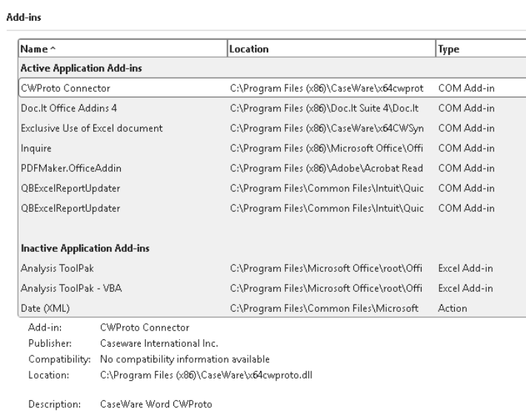Viewport: 526px width, 420px height.
Task: Select the Doc.It Office Addins 4 row
Action: 273,108
